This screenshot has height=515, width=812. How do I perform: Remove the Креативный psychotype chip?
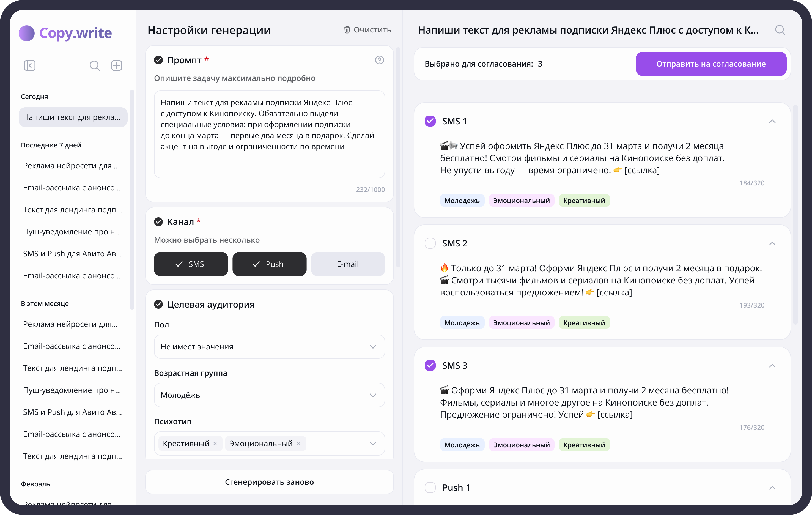[x=215, y=443]
